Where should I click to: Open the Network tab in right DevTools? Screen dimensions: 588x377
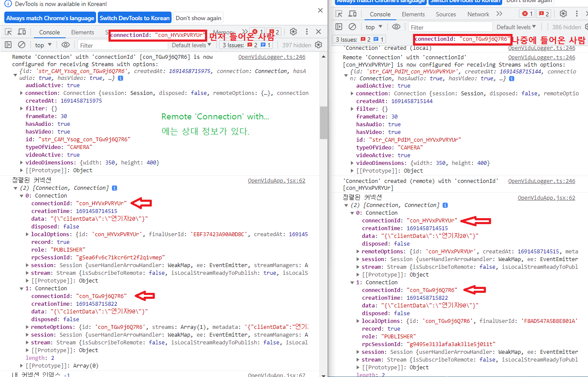coord(478,14)
